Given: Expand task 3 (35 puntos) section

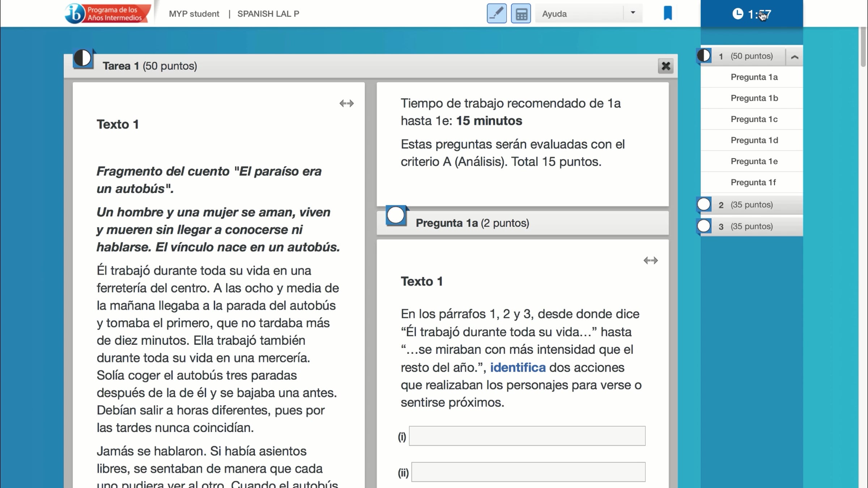Looking at the screenshot, I should 751,226.
